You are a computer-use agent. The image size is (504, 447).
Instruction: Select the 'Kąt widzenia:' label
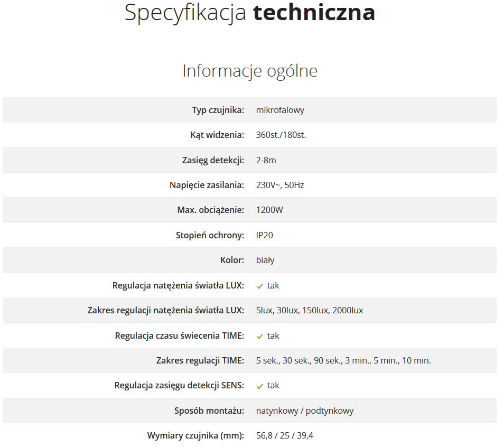217,135
